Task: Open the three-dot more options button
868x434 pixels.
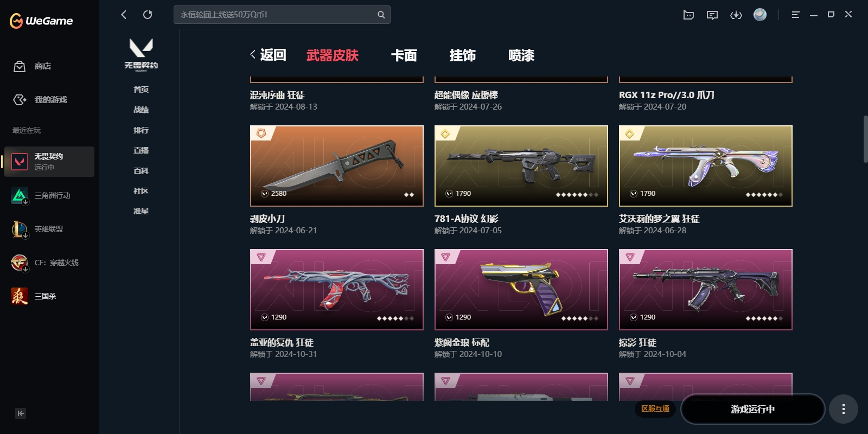Action: (843, 409)
